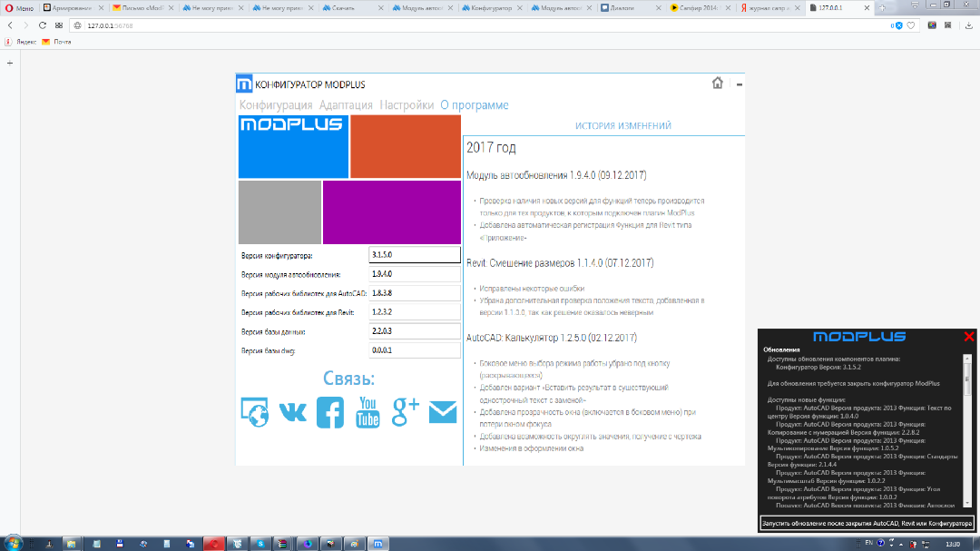Open the VK social link icon

coord(292,412)
